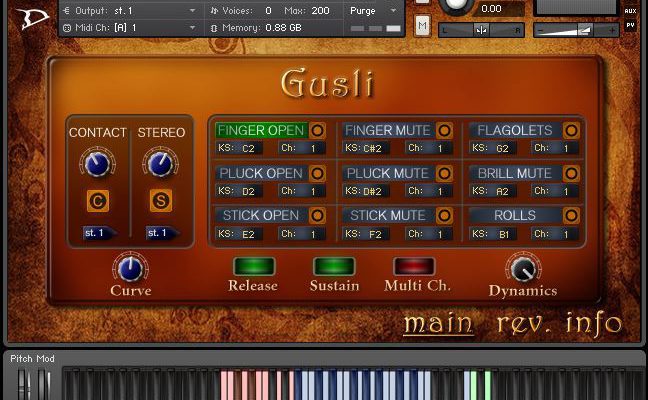This screenshot has width=648, height=400.
Task: Toggle the green Release switch
Action: pos(253,266)
